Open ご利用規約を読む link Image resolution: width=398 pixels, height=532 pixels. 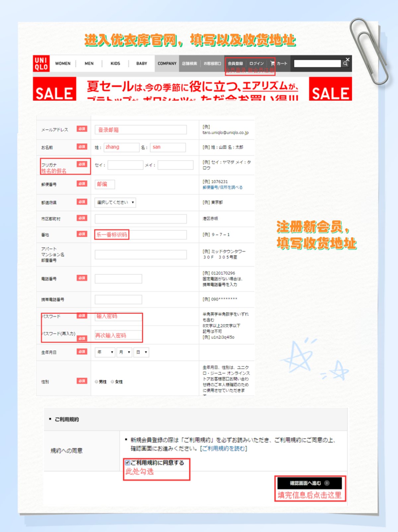[x=224, y=448]
